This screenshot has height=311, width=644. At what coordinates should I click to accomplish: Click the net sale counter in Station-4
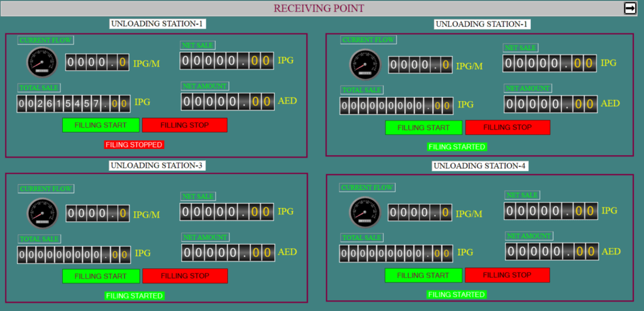pos(551,211)
